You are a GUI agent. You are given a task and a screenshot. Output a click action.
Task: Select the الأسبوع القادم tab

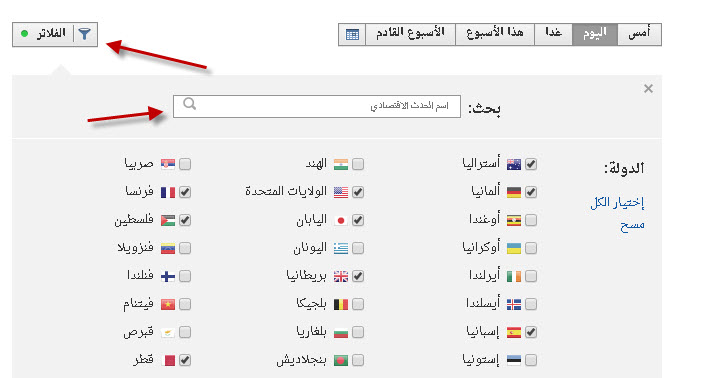(410, 34)
